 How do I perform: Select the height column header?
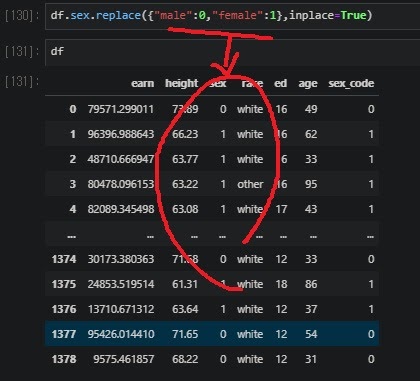[182, 83]
